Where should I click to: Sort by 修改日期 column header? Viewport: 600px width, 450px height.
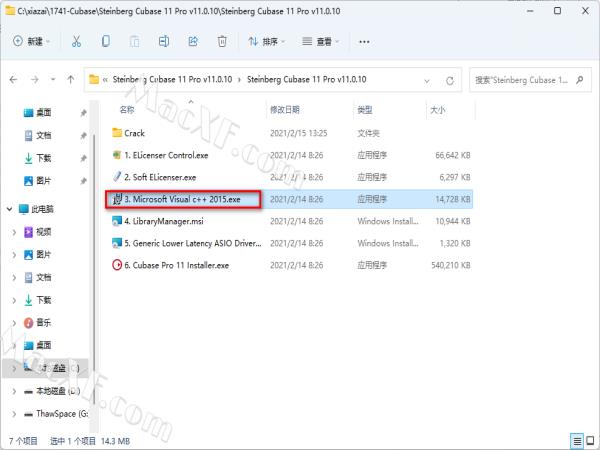[x=285, y=110]
